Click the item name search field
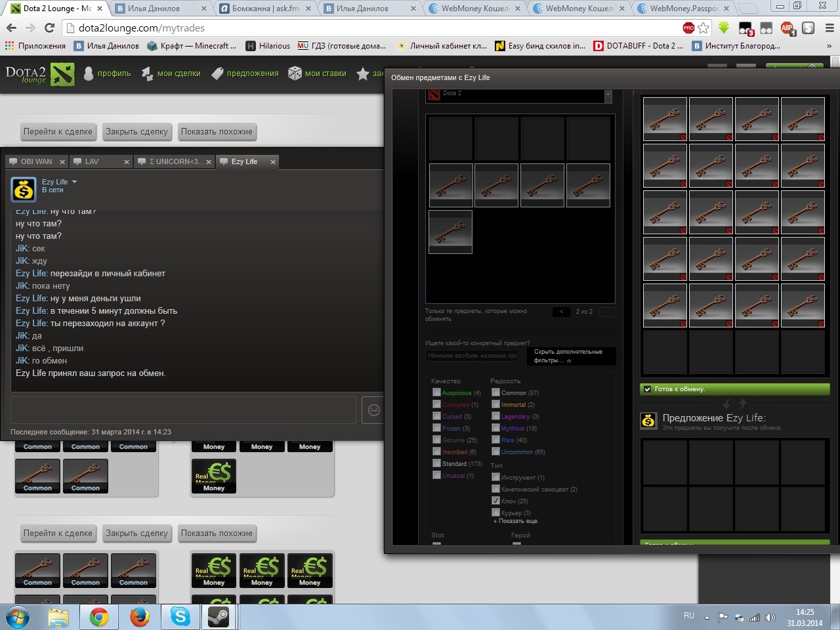Image resolution: width=840 pixels, height=630 pixels. (x=472, y=356)
